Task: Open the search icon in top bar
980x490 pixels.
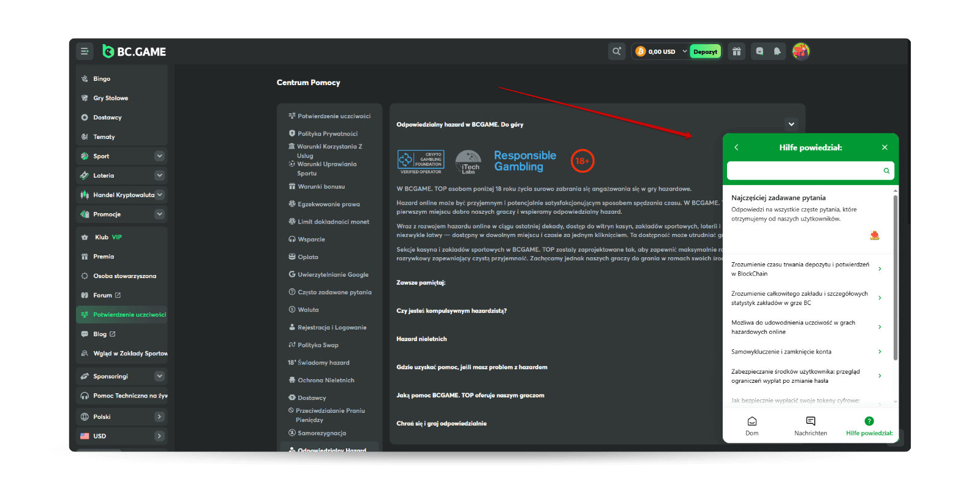Action: [x=617, y=51]
